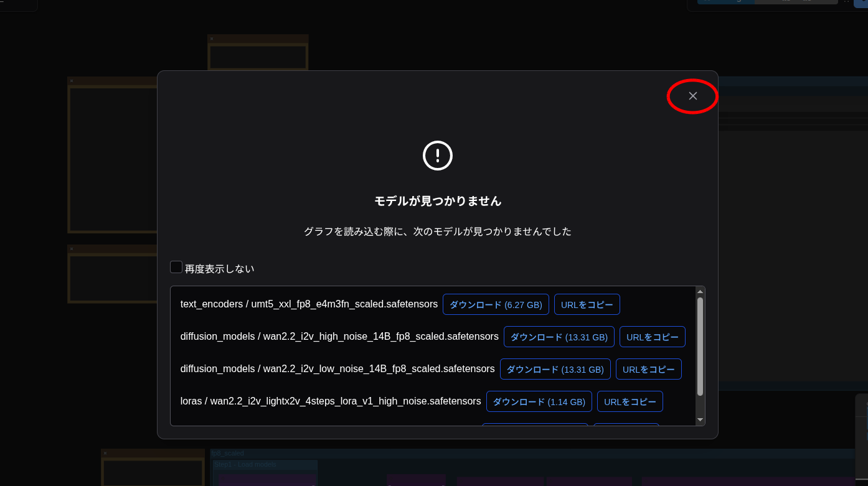Image resolution: width=868 pixels, height=486 pixels.
Task: Download the wan2.2 high_noise 14B diffusion model
Action: point(559,337)
